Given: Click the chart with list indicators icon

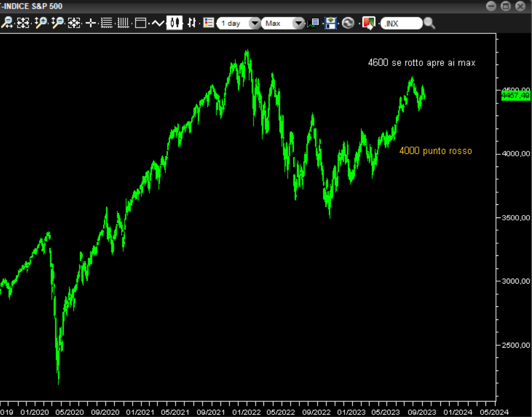Looking at the screenshot, I should [x=313, y=23].
